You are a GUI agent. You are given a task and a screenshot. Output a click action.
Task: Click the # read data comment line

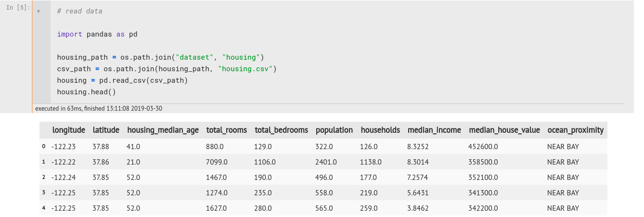tap(79, 11)
